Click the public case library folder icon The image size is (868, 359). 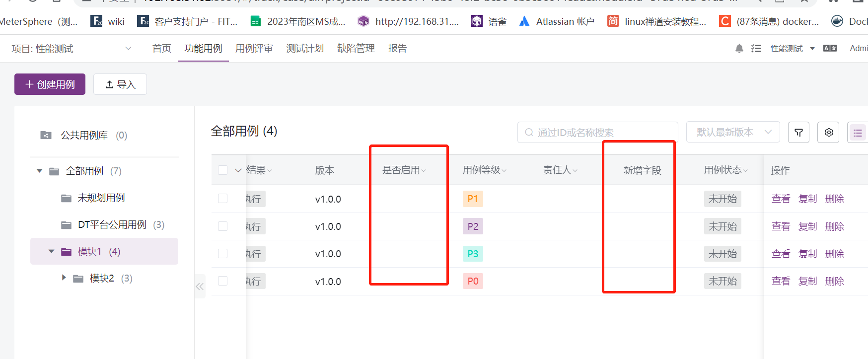pyautogui.click(x=46, y=135)
